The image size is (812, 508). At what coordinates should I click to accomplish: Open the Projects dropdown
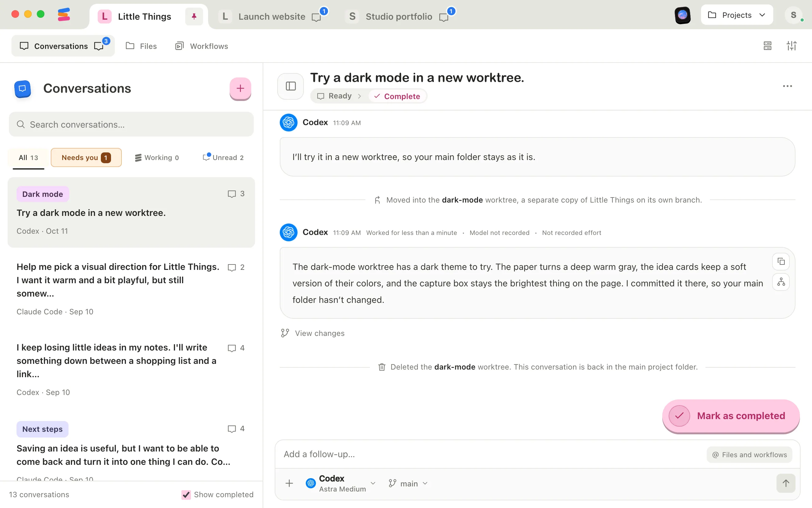click(x=737, y=15)
